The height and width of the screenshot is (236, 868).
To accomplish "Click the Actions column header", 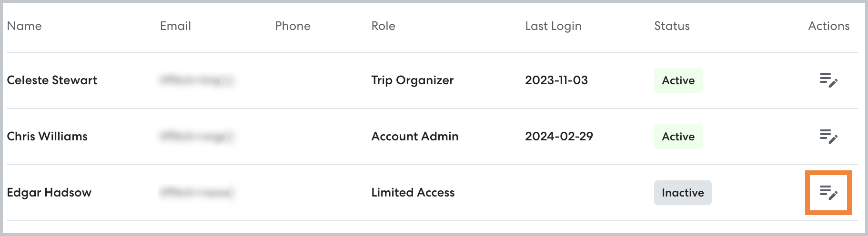I will click(828, 26).
